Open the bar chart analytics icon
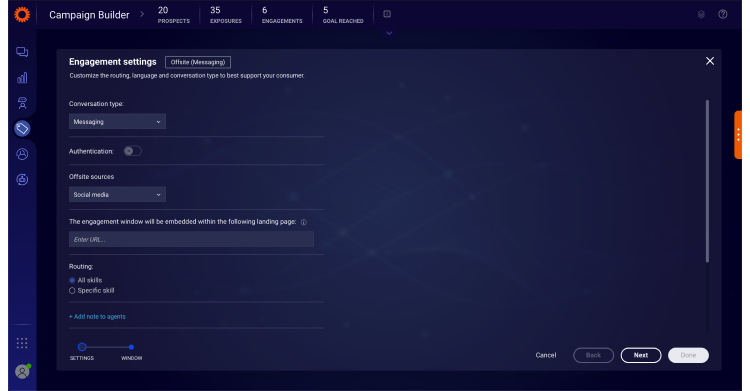 coord(22,78)
